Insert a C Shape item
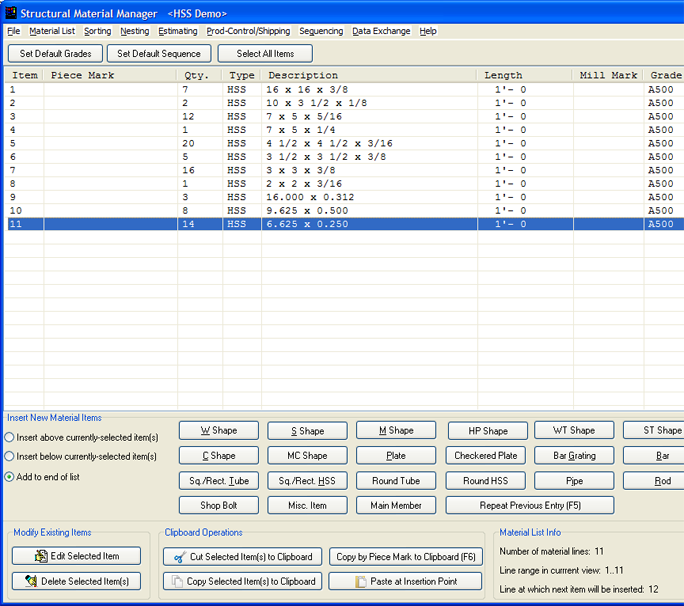The image size is (684, 606). pyautogui.click(x=219, y=455)
